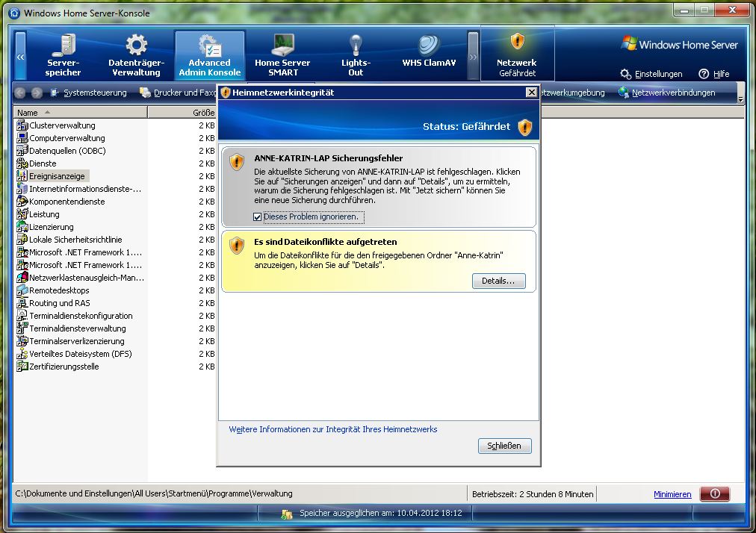Select Verteiltes Dateisystem (DFS) icon
This screenshot has height=533, width=756.
click(x=22, y=354)
